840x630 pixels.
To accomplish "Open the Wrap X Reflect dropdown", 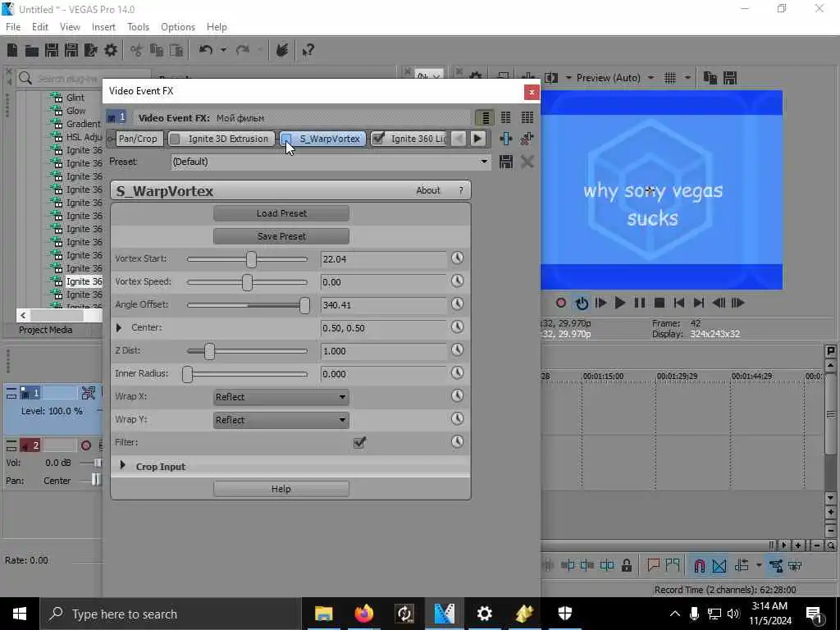I will 281,397.
